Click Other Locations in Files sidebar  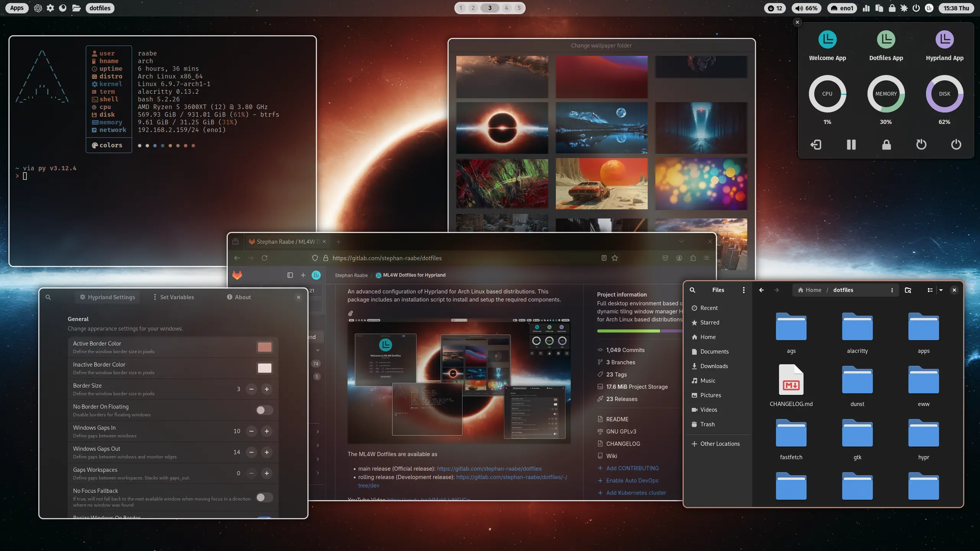tap(720, 444)
